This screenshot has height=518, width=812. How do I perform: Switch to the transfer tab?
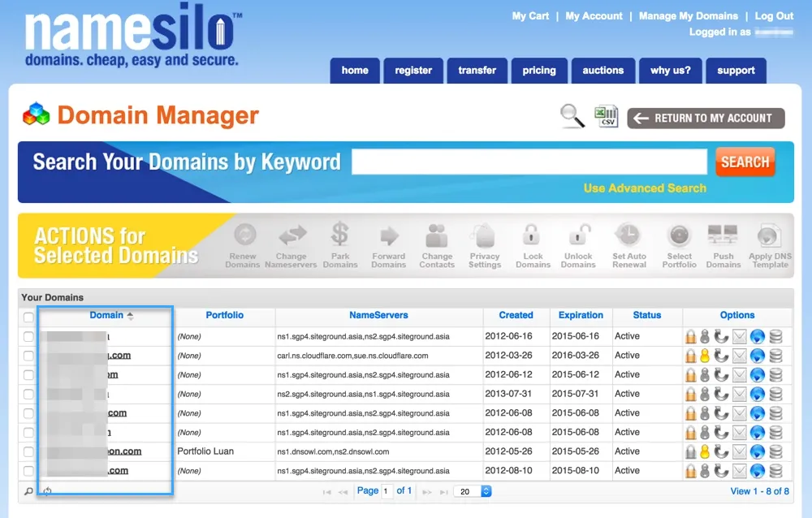coord(477,71)
